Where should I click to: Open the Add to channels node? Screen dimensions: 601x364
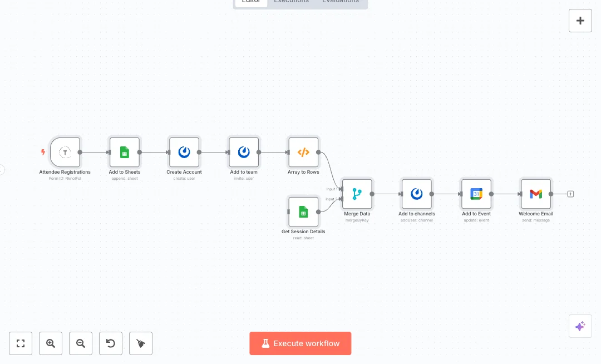[417, 194]
